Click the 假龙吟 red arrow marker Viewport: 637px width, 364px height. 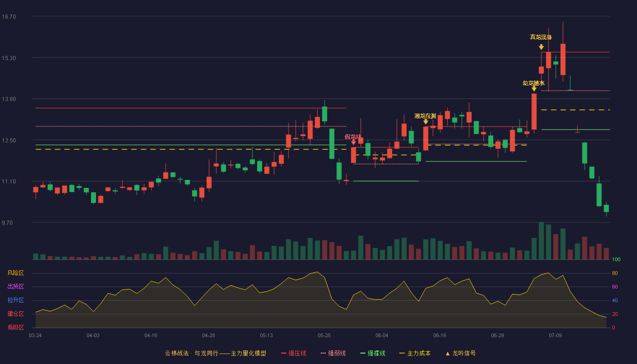(354, 142)
